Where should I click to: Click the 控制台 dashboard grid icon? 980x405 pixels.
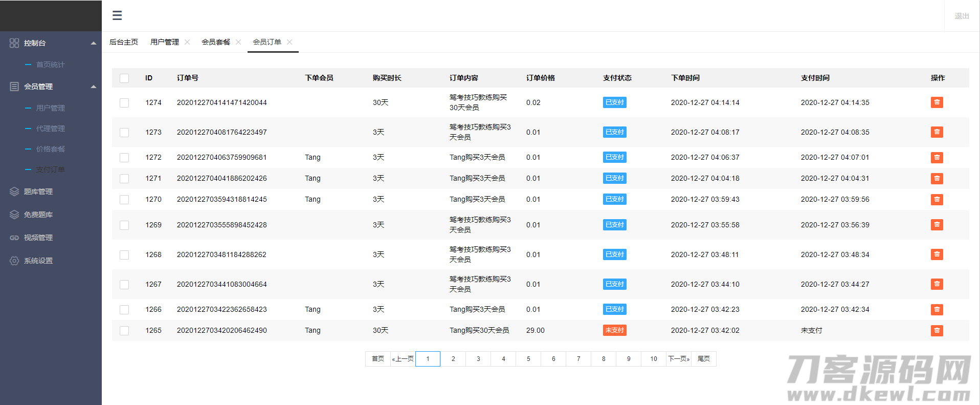[x=14, y=43]
